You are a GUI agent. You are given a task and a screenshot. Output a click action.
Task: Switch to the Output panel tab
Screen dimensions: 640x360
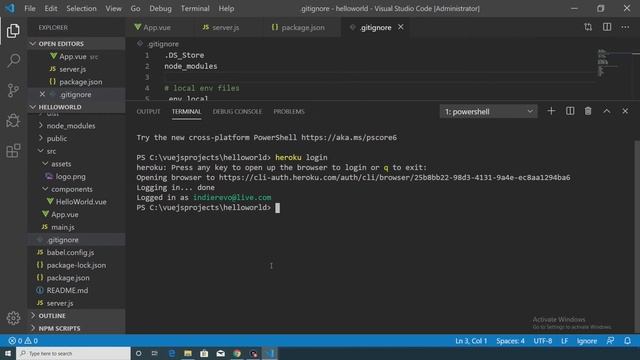(148, 111)
